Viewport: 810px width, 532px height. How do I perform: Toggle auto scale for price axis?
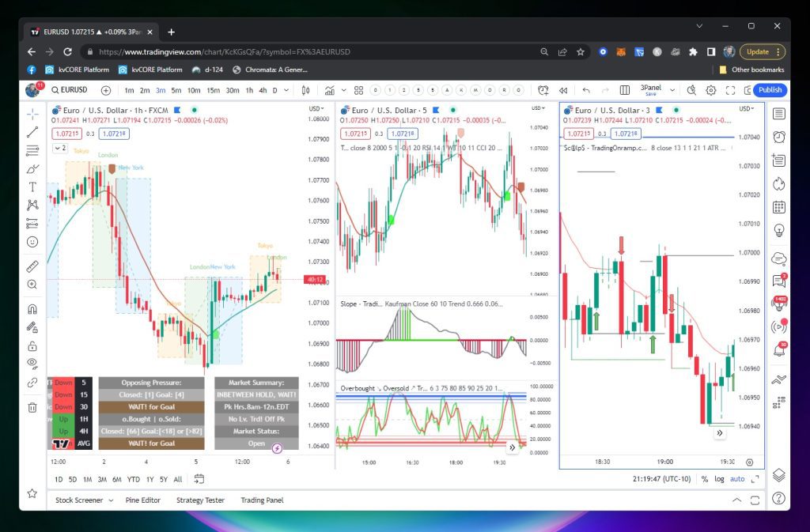coord(736,479)
